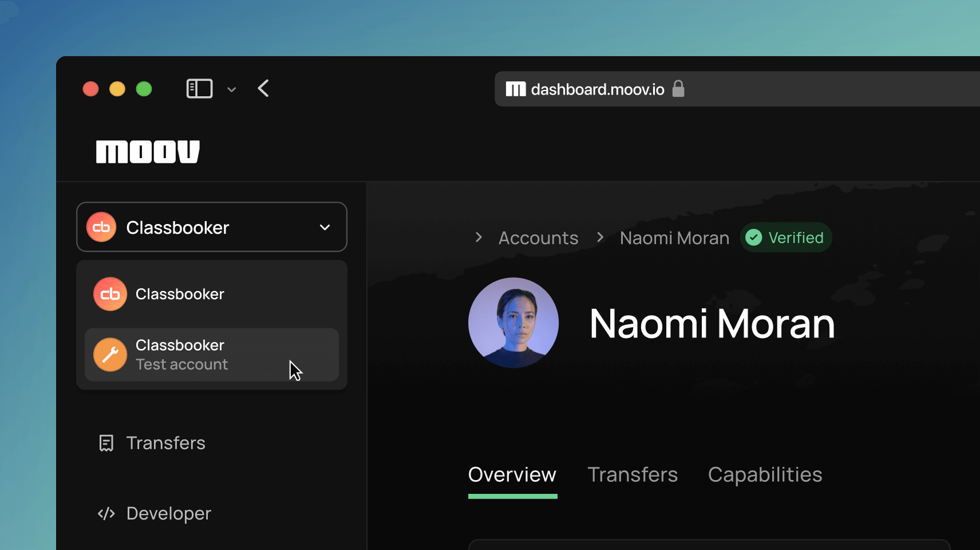The image size is (980, 550).
Task: Click the green Verified checkmark icon
Action: [x=754, y=237]
